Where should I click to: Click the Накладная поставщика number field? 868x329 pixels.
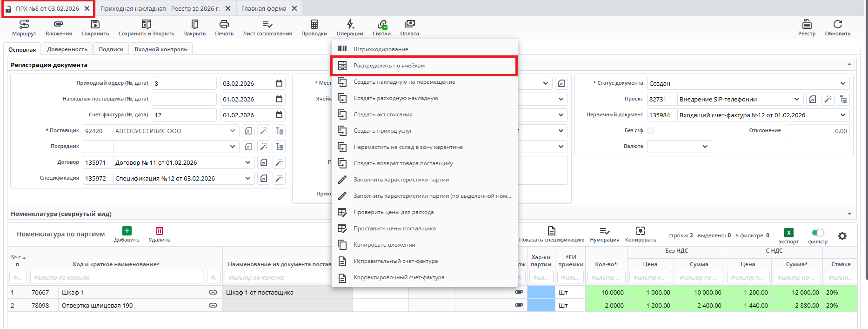click(x=184, y=99)
